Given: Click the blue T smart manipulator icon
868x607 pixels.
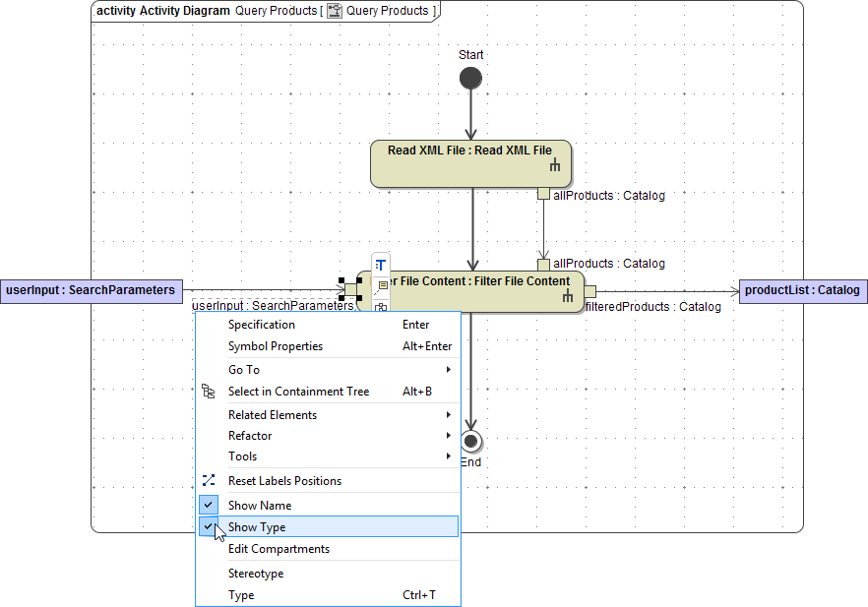Looking at the screenshot, I should tap(380, 265).
